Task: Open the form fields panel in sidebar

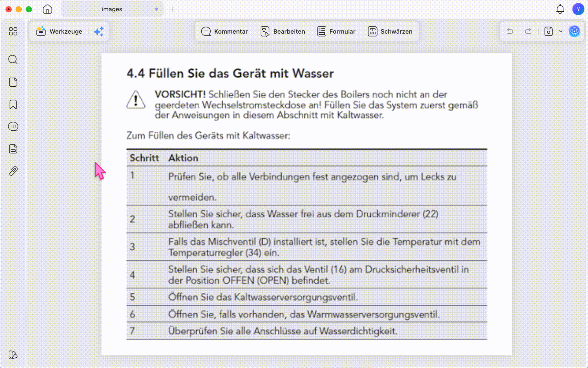Action: pyautogui.click(x=13, y=149)
